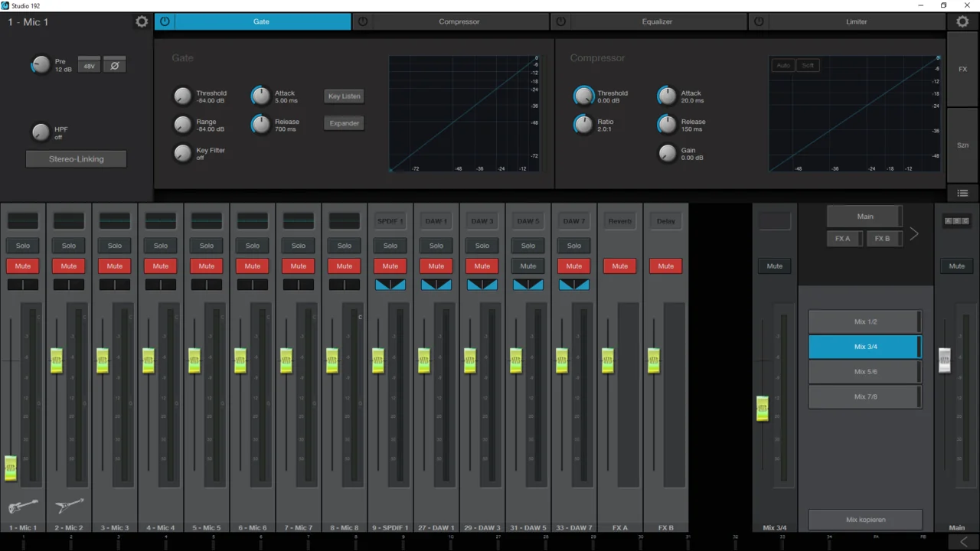This screenshot has height=551, width=980.
Task: Toggle the Equalizer power icon
Action: point(561,22)
